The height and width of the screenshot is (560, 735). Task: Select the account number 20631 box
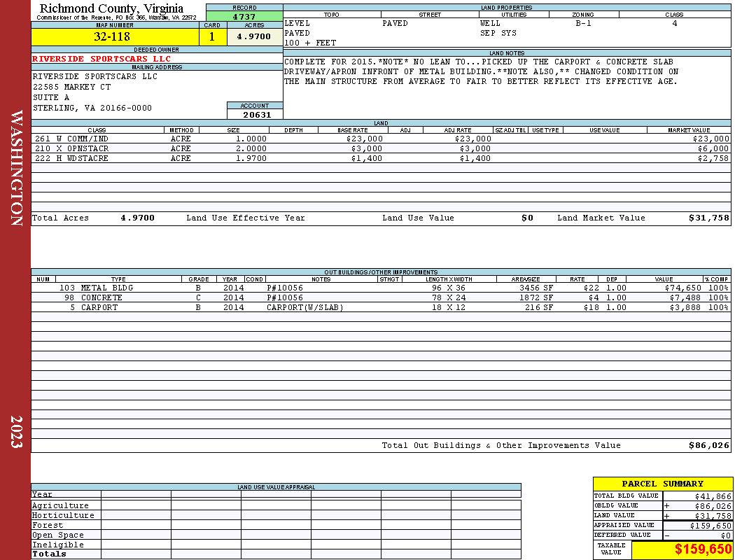tap(255, 114)
